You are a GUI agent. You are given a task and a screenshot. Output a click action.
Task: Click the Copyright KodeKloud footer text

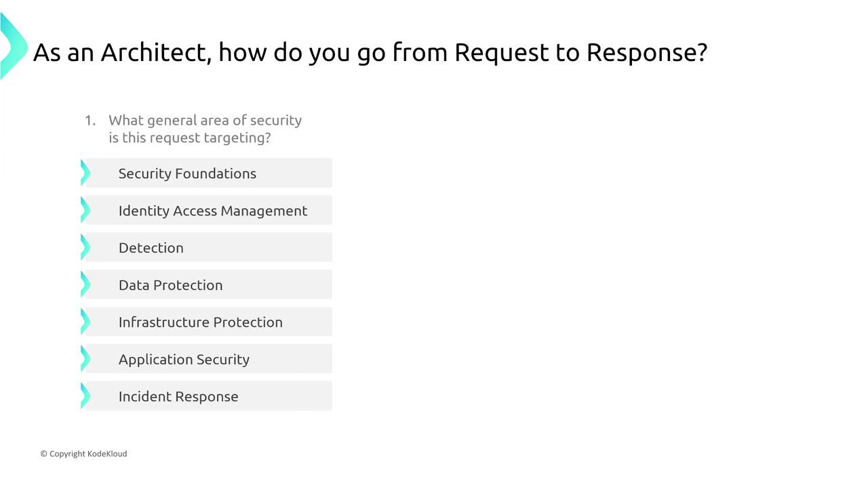(88, 453)
